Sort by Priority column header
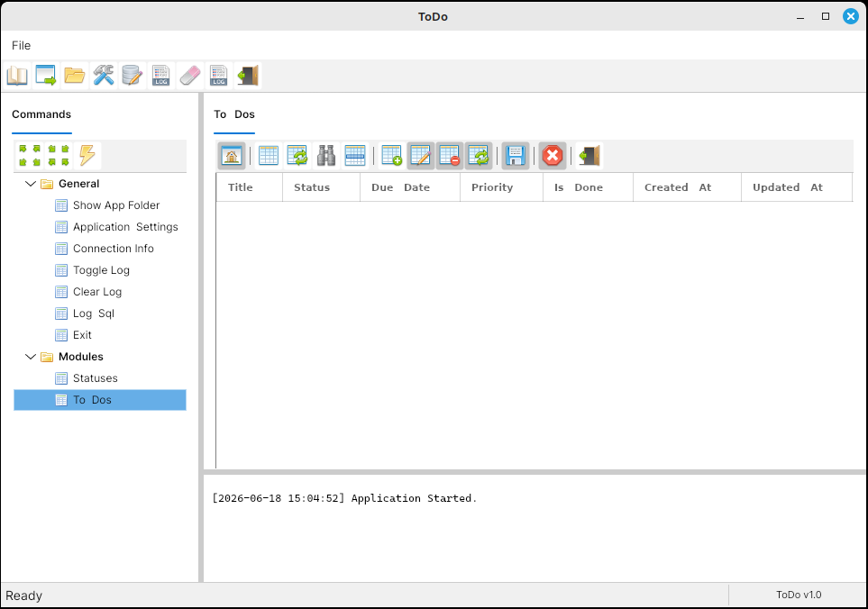 (x=501, y=187)
